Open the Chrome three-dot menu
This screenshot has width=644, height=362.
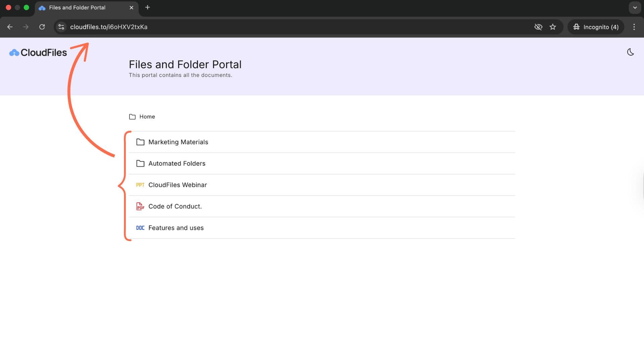click(x=634, y=27)
